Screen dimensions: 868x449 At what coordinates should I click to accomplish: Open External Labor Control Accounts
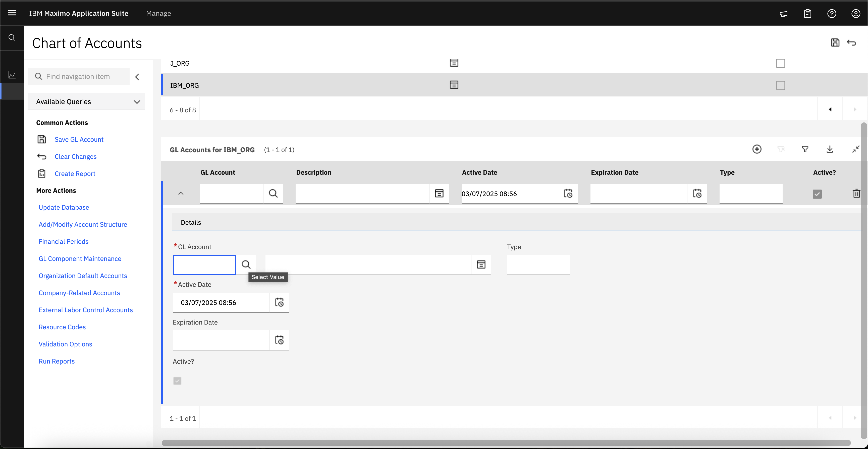coord(86,310)
